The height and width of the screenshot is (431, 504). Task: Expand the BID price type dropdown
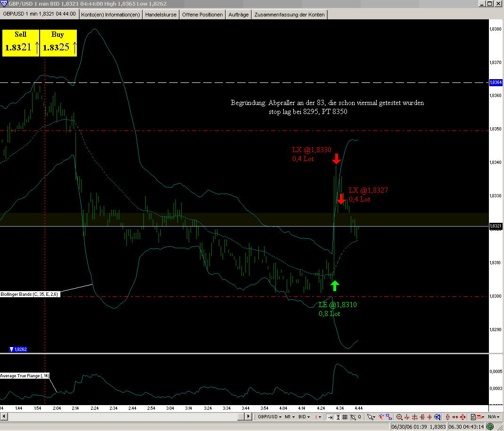tap(305, 417)
